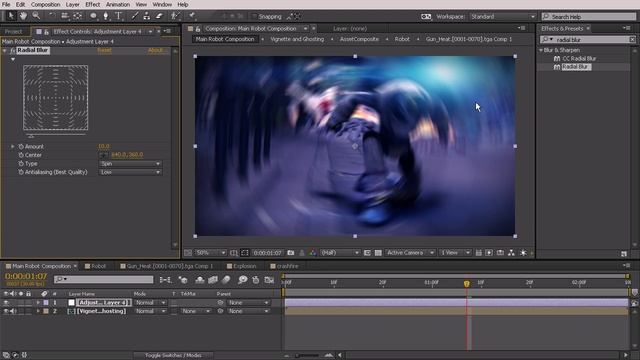The image size is (640, 360).
Task: Select the Pan Behind anchor point tool
Action: [78, 16]
